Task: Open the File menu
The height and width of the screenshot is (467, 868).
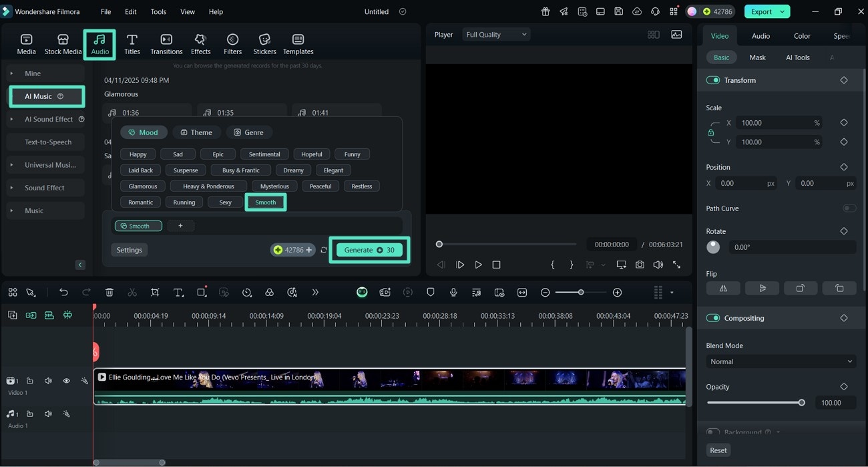Action: coord(105,11)
